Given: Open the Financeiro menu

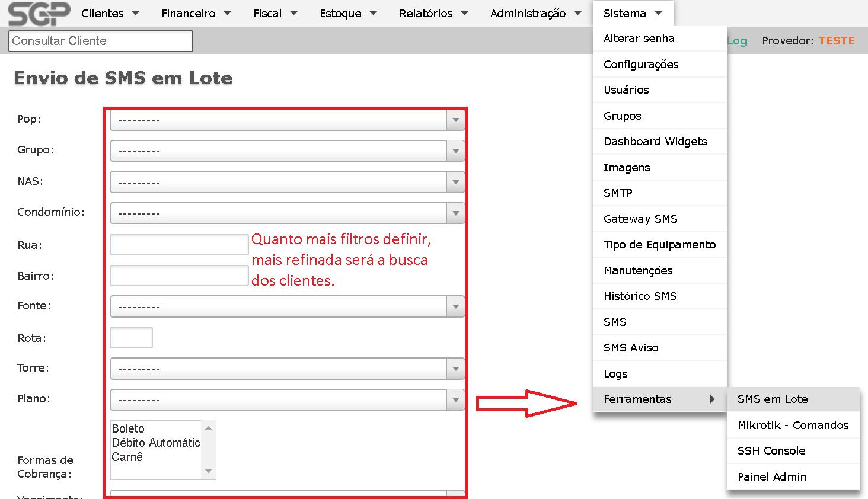Looking at the screenshot, I should click(189, 14).
